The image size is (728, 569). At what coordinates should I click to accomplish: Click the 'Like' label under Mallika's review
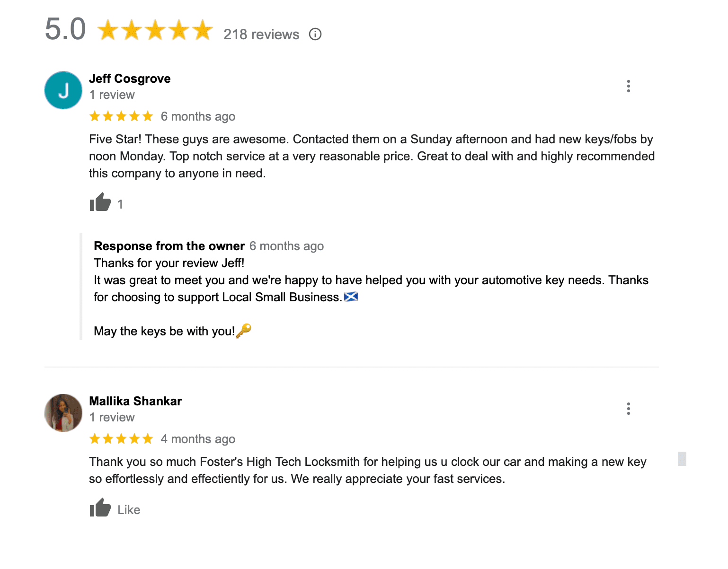129,510
